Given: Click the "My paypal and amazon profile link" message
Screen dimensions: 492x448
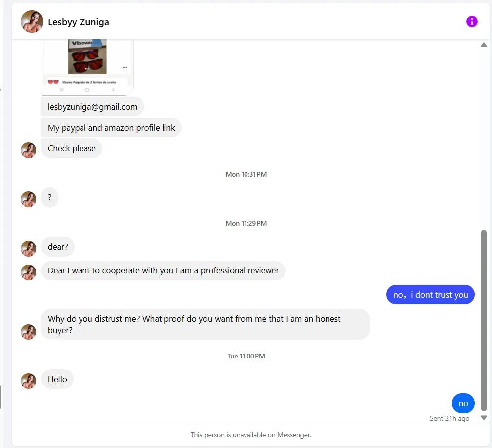Looking at the screenshot, I should 111,128.
